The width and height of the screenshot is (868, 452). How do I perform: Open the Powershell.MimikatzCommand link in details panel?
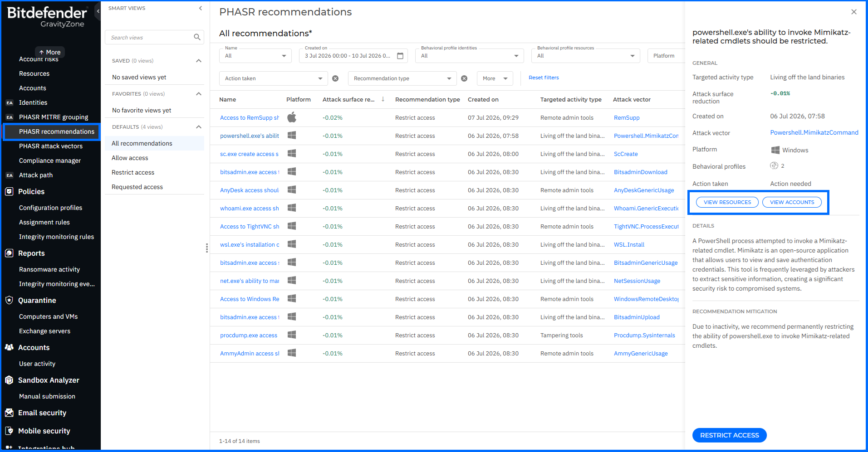click(814, 132)
